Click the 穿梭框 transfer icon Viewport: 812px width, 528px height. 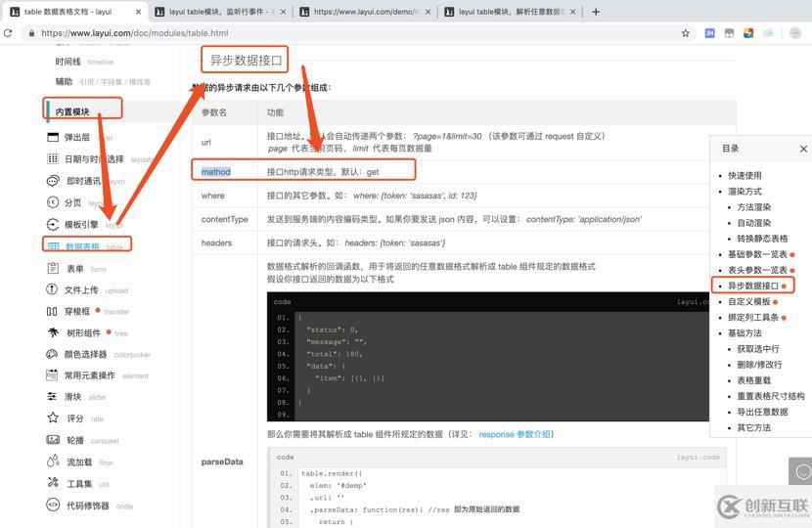coord(52,311)
